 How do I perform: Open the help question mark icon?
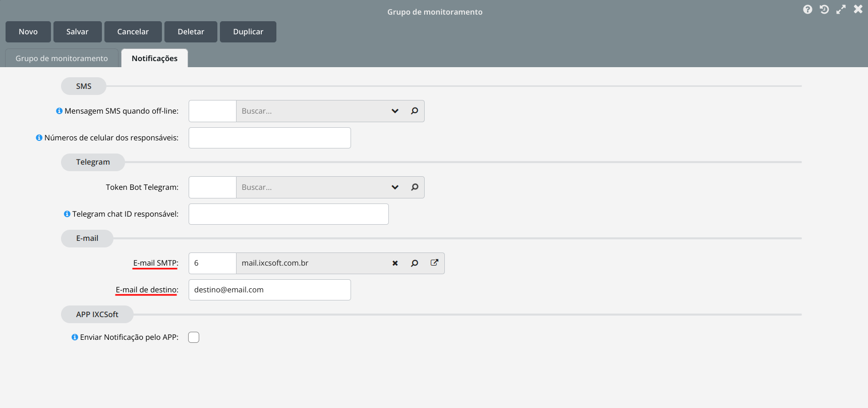(807, 10)
